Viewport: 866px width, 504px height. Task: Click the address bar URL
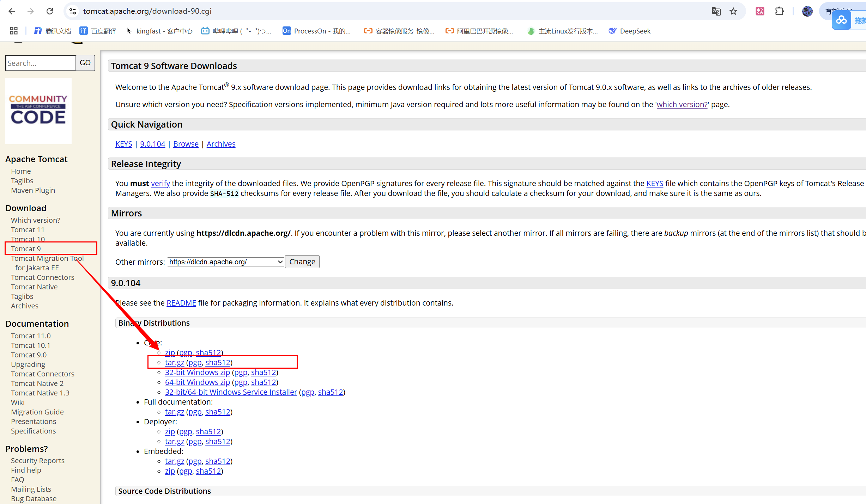click(x=147, y=11)
